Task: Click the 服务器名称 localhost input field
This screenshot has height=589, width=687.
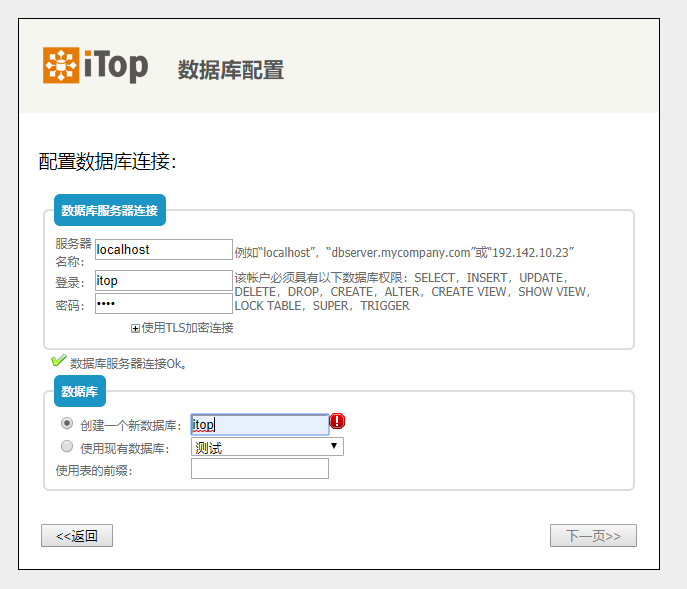Action: tap(164, 249)
